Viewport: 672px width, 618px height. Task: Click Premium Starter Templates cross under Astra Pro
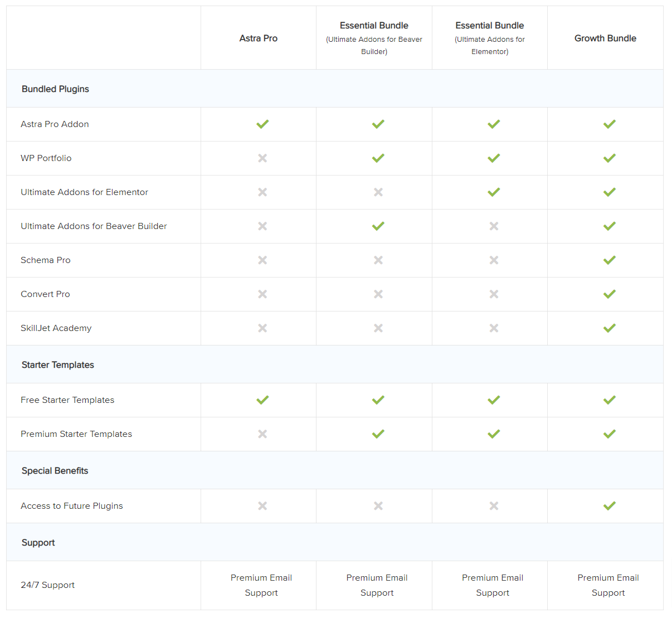pyautogui.click(x=262, y=434)
